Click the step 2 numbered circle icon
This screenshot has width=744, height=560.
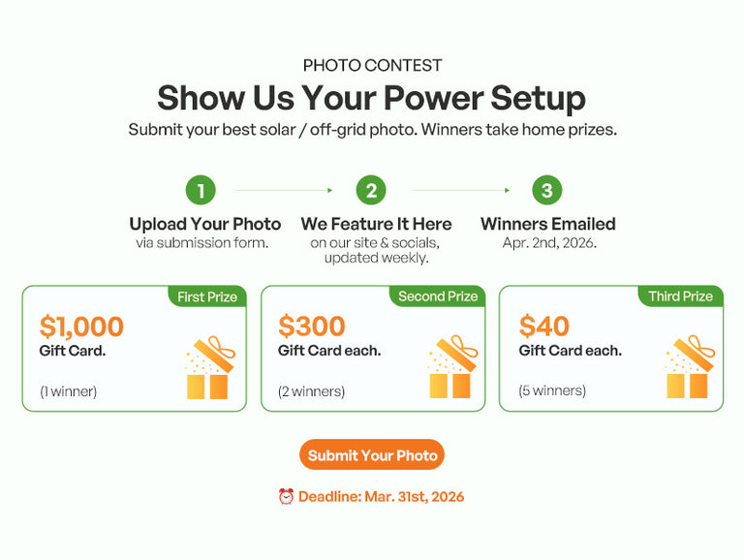point(371,190)
